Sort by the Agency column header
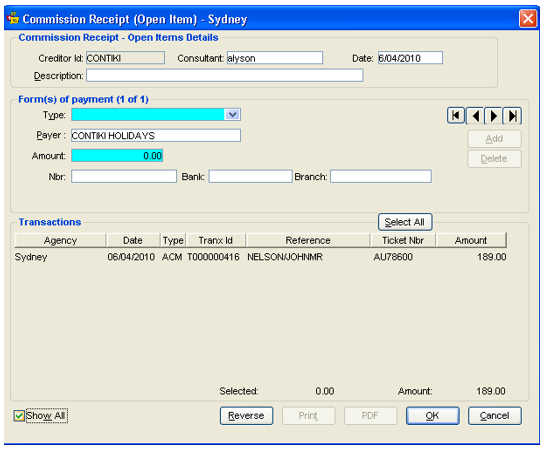This screenshot has height=449, width=545. click(60, 240)
